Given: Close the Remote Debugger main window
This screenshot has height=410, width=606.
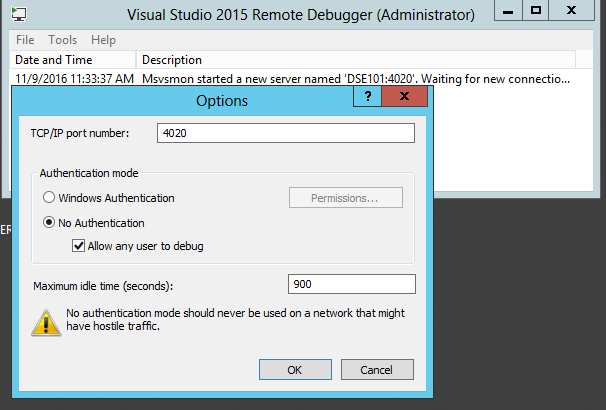Looking at the screenshot, I should pos(572,10).
